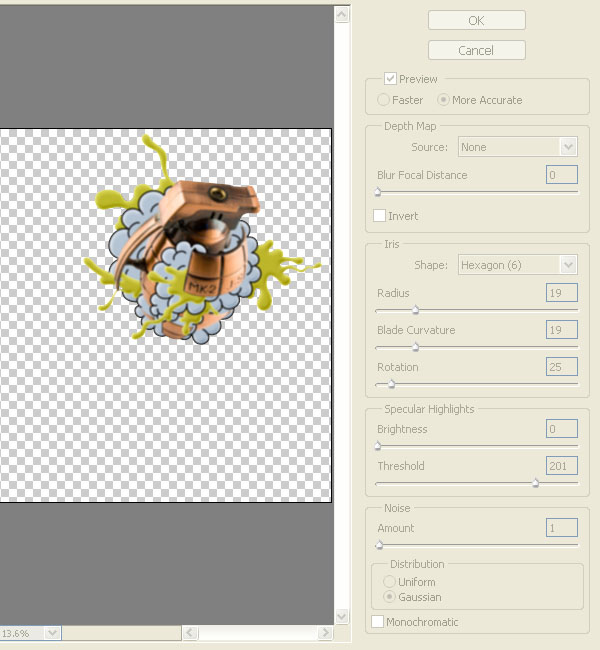Toggle the Preview checkbox
The image size is (600, 650).
(x=390, y=78)
